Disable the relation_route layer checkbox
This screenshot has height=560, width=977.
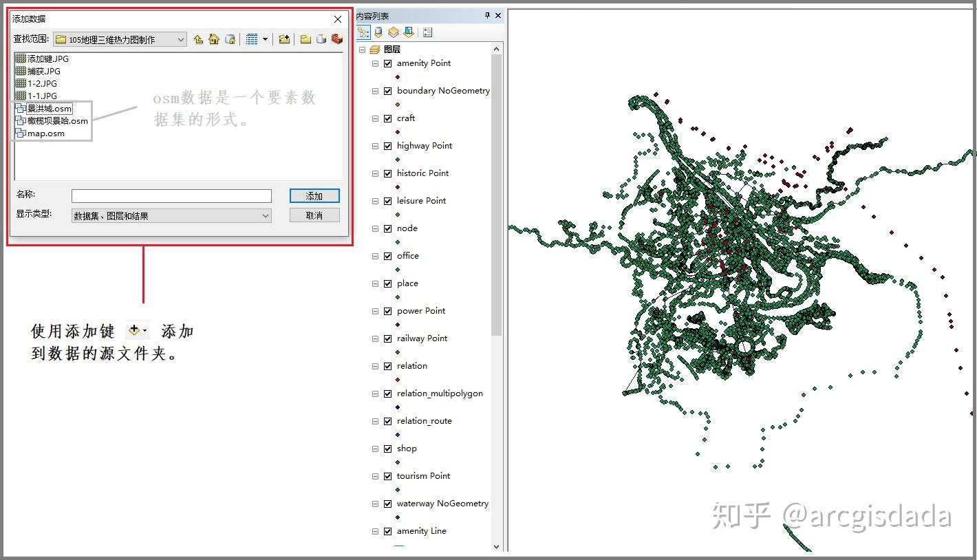pos(388,421)
